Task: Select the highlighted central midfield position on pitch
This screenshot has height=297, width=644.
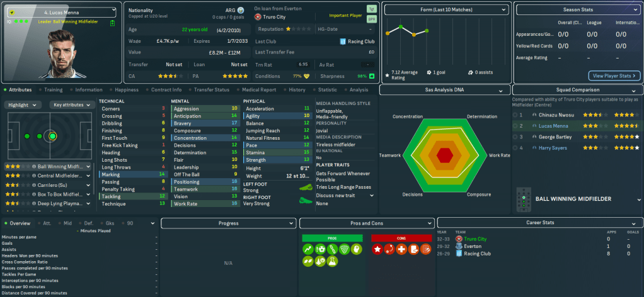Action: tap(52, 135)
